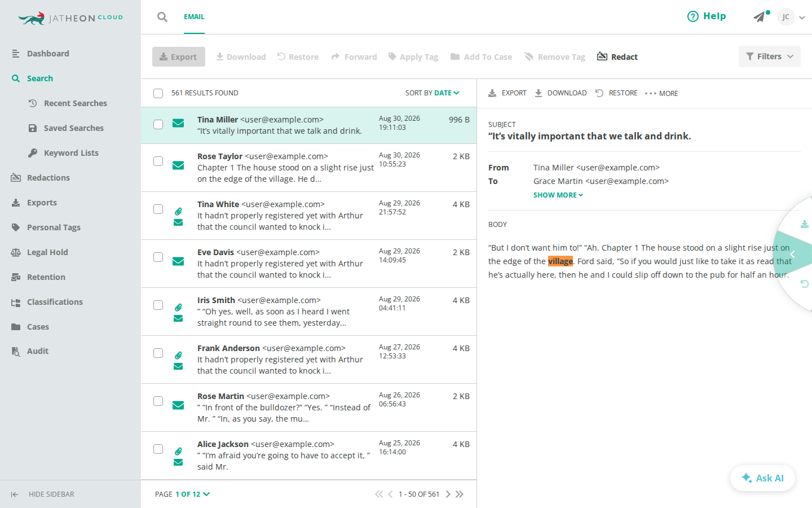Go to the next results page
The height and width of the screenshot is (508, 812).
[x=448, y=494]
